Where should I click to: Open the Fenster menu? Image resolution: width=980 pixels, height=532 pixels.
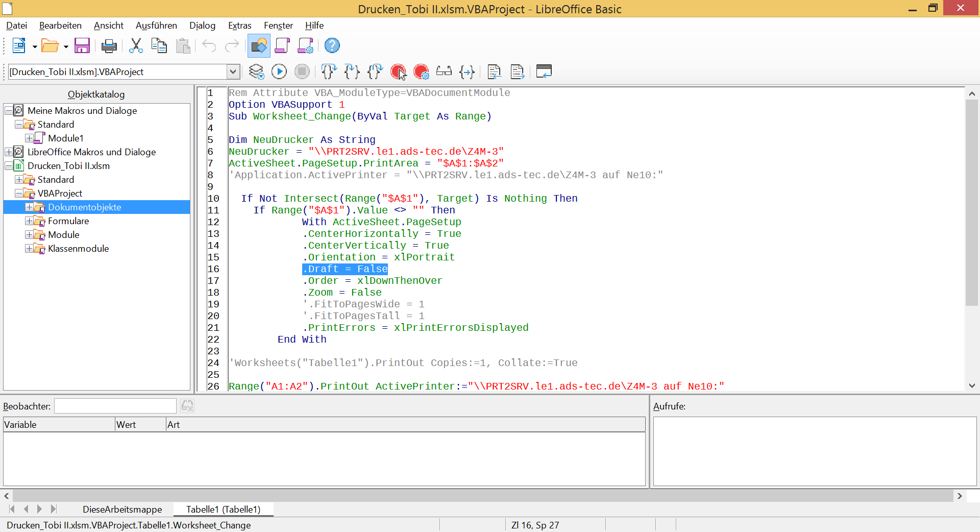pos(278,26)
